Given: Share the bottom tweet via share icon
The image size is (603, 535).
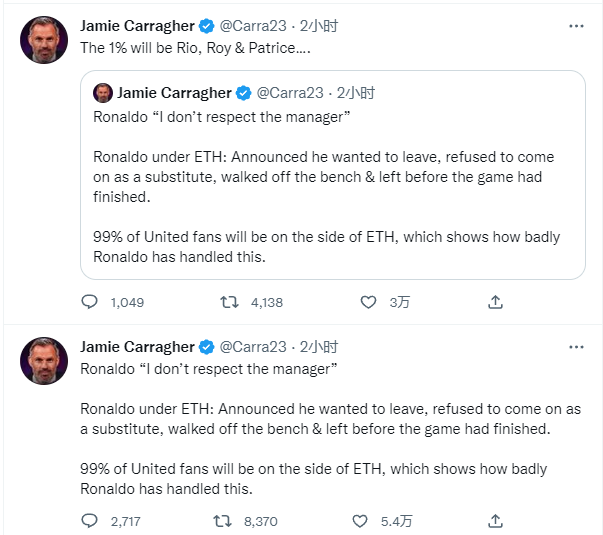Looking at the screenshot, I should [x=495, y=521].
